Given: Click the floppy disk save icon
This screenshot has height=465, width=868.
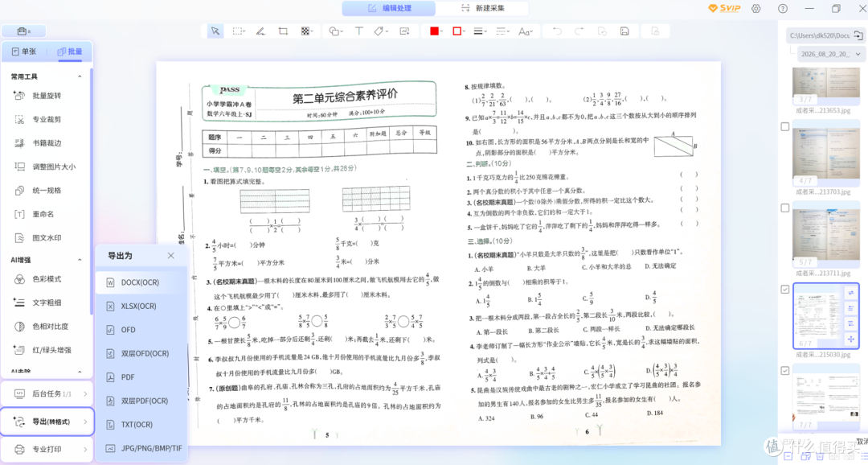Looking at the screenshot, I should pyautogui.click(x=624, y=31).
